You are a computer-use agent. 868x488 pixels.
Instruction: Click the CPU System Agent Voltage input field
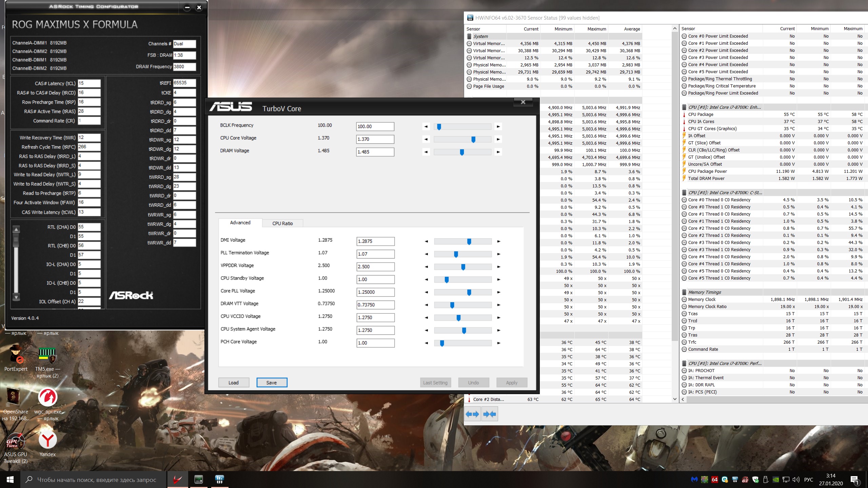pyautogui.click(x=375, y=330)
